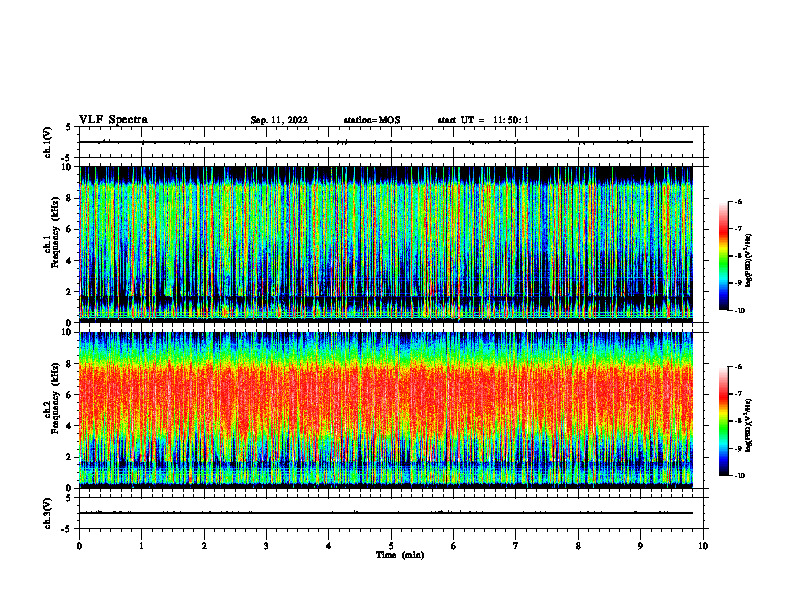Click inside the ch.1 spectrogram panel
The image size is (792, 612).
[x=385, y=244]
